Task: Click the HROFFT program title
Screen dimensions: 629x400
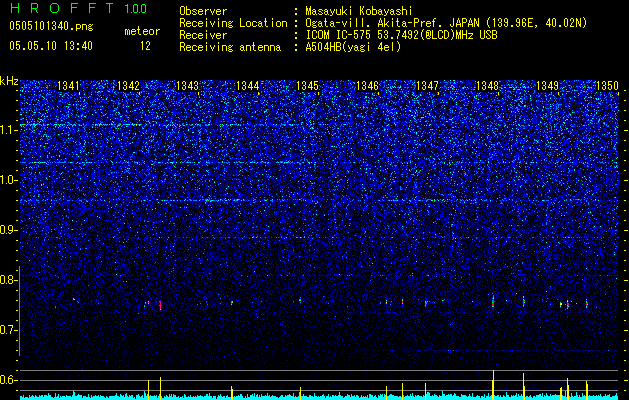Action: pyautogui.click(x=64, y=8)
